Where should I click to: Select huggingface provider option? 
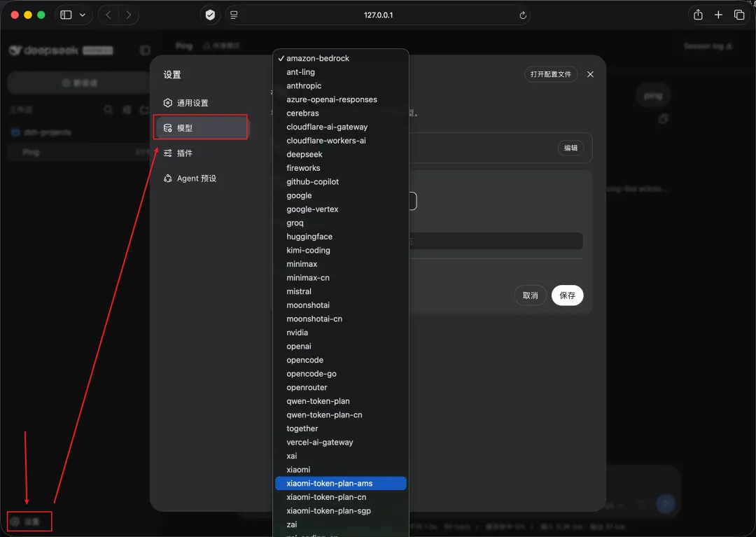point(340,237)
